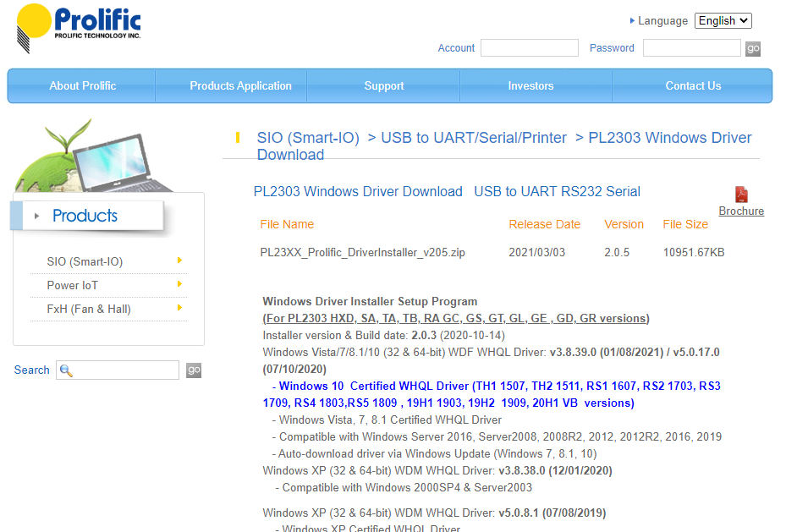Image resolution: width=797 pixels, height=532 pixels.
Task: Expand the SIO (Smart-IO) arrow
Action: (x=179, y=261)
